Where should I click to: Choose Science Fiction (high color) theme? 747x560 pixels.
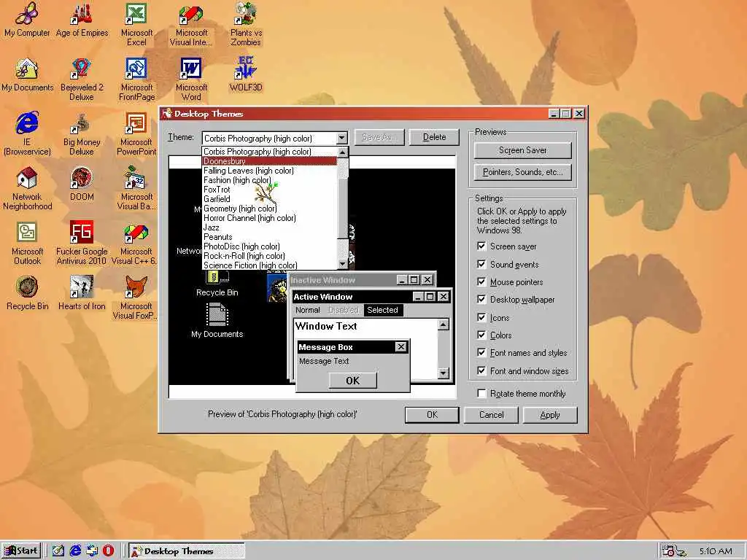coord(270,265)
